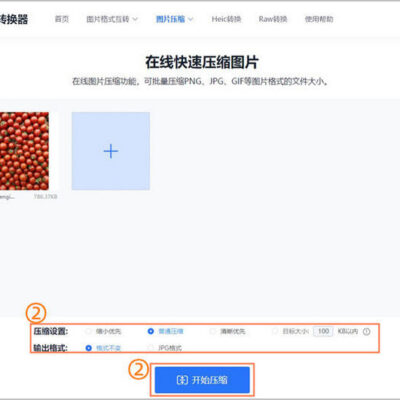Screen dimensions: 400x400
Task: Go to the Raw转换 page
Action: 273,19
